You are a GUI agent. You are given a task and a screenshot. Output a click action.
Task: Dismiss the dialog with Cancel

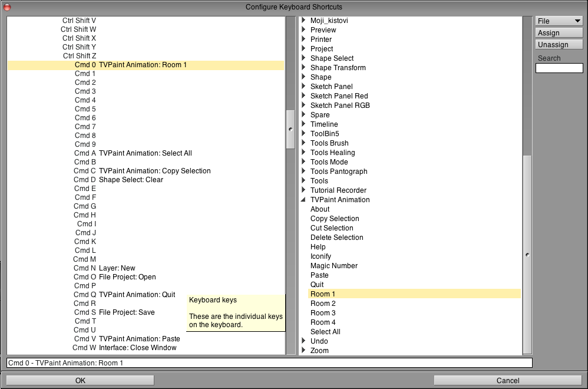(508, 380)
